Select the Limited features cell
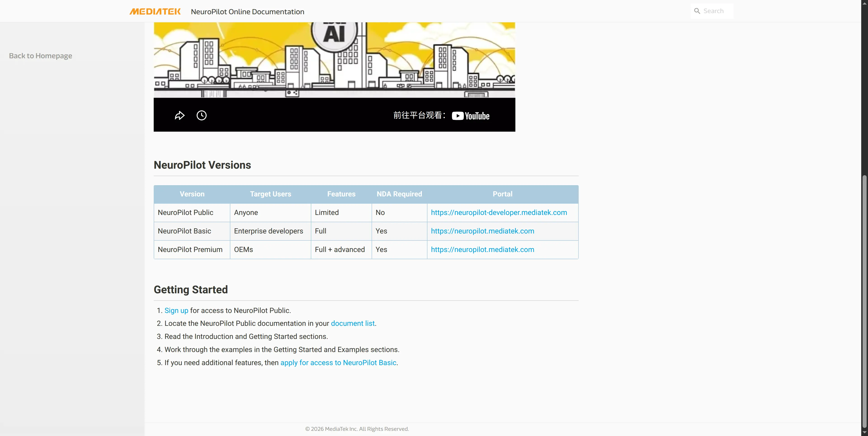Image resolution: width=868 pixels, height=436 pixels. tap(341, 212)
